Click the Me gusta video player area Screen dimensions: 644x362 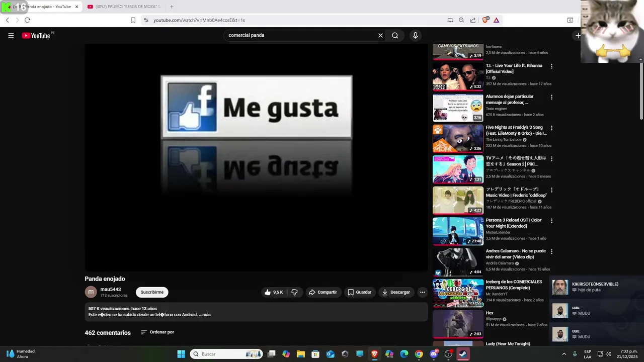point(256,157)
